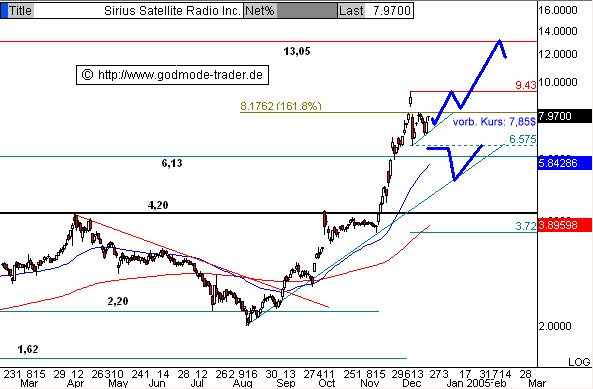The image size is (593, 389).
Task: Click the Jan 2005 label on time axis
Action: click(x=469, y=383)
